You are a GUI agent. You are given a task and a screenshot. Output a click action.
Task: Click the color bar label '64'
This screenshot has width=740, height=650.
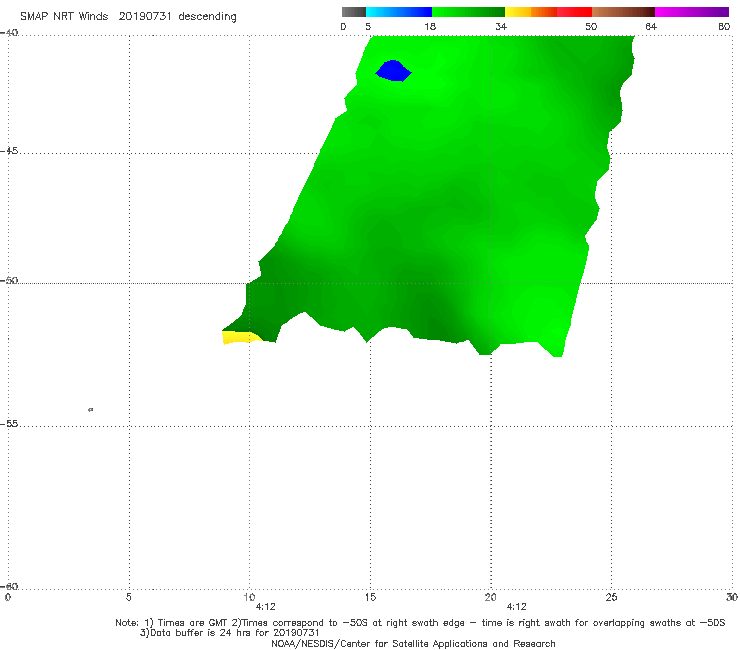point(651,26)
